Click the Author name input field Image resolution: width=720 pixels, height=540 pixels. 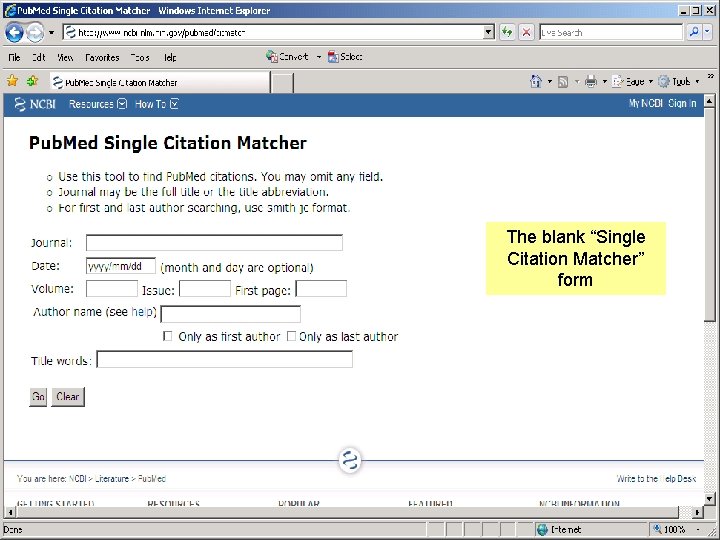tap(231, 314)
